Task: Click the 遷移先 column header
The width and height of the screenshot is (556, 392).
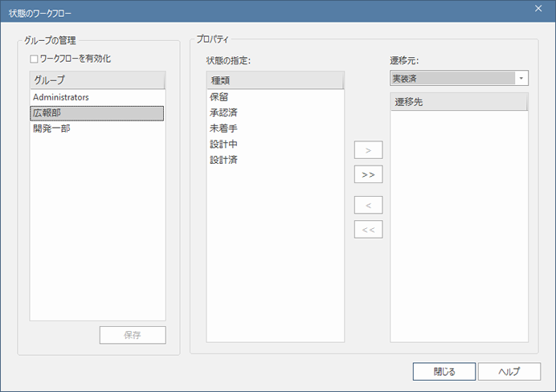Action: tap(458, 102)
